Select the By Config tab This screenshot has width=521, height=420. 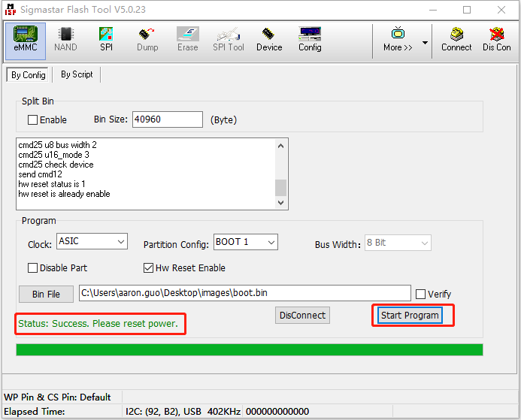click(x=27, y=75)
